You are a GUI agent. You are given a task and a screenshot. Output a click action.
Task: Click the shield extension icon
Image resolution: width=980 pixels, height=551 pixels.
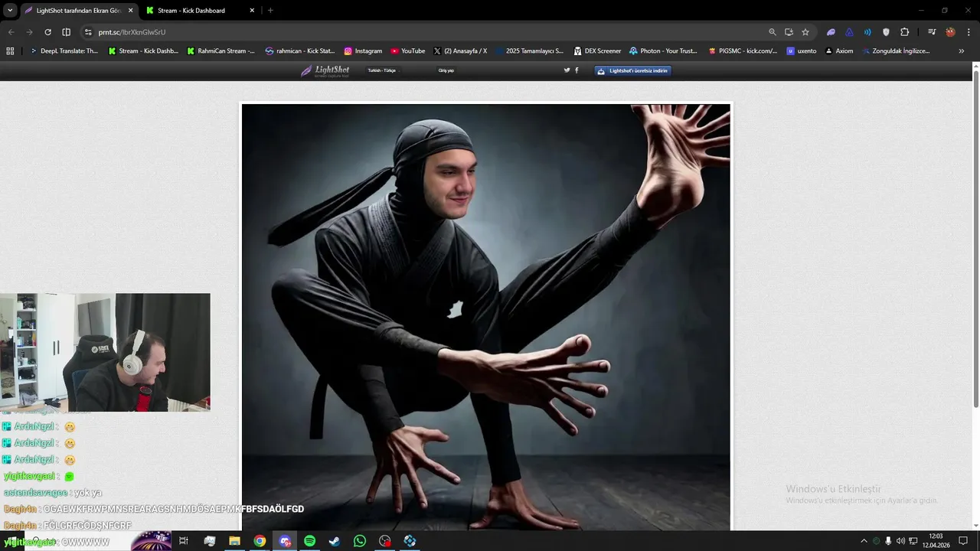point(887,32)
